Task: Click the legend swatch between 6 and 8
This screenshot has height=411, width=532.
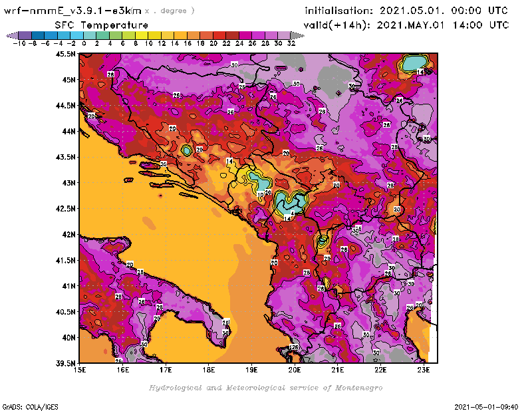Action: 128,35
